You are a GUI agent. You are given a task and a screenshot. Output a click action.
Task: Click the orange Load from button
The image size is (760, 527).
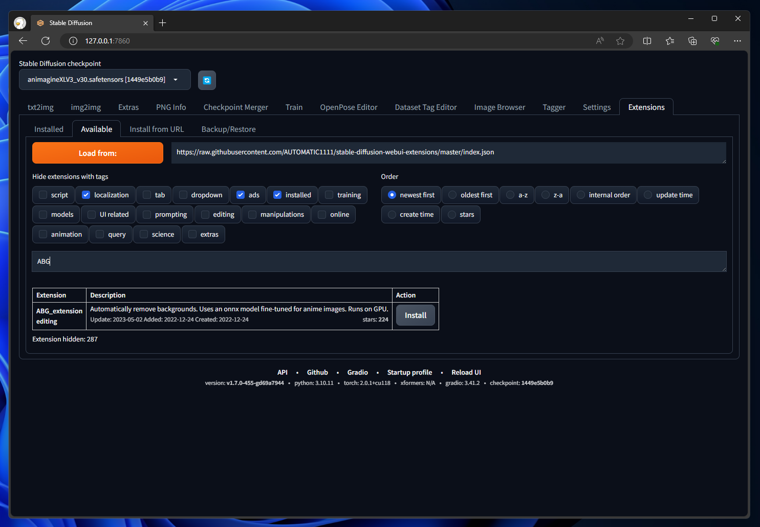[x=97, y=153]
